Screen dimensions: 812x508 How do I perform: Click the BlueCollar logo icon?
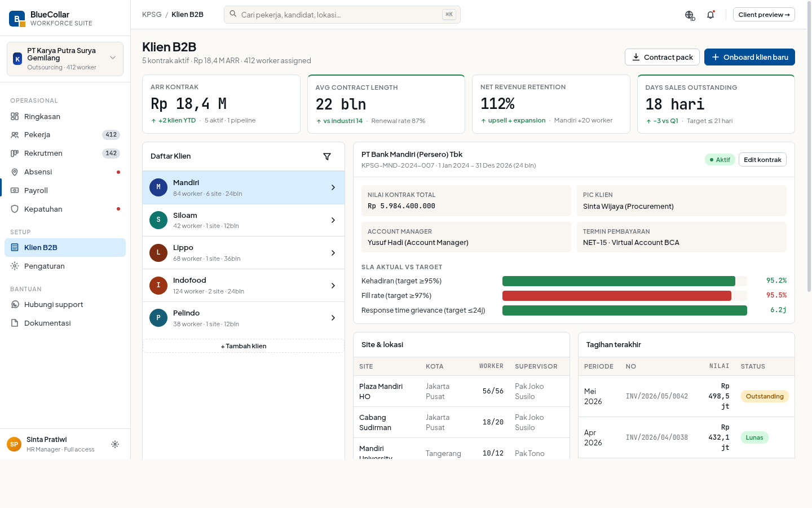point(17,19)
